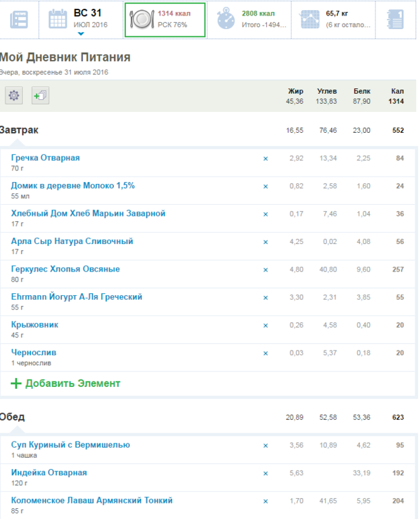This screenshot has width=420, height=519.
Task: Open the Ehrmann Йогурт А-Ля Греческий link
Action: (76, 297)
